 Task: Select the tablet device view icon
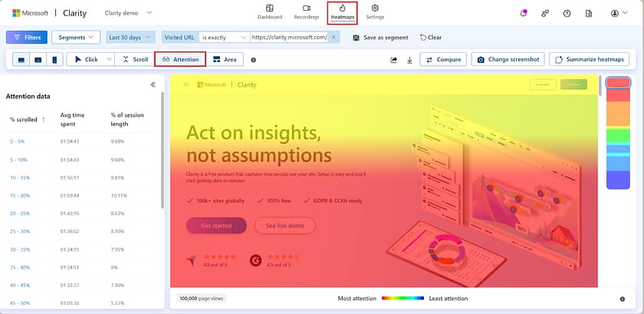click(38, 60)
